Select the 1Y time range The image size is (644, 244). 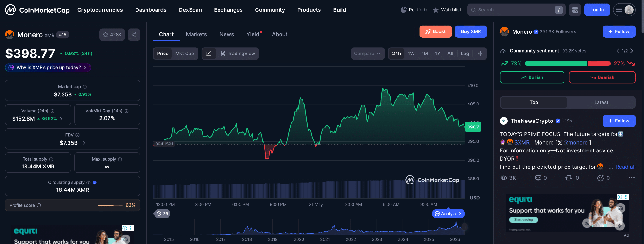click(x=437, y=54)
